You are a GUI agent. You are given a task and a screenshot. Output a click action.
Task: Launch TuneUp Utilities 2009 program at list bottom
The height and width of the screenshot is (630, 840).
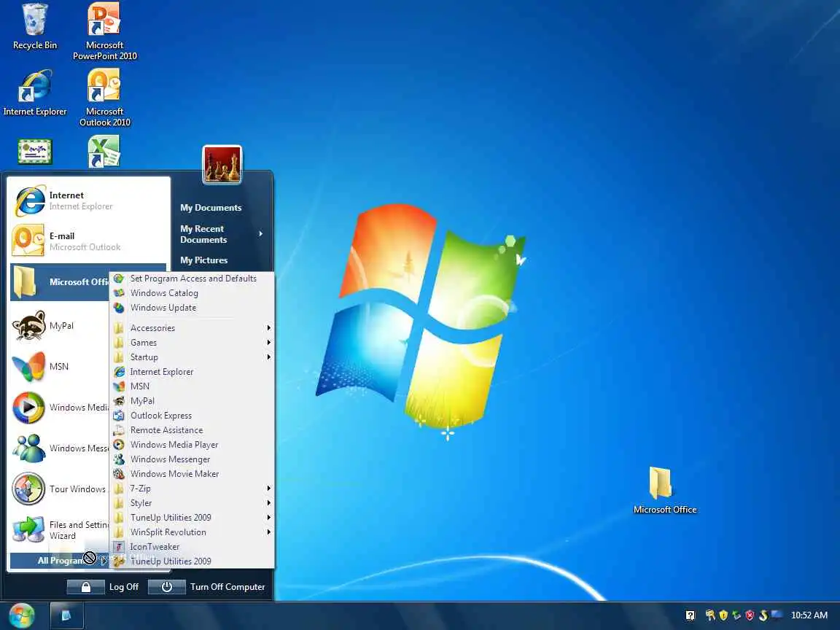click(x=192, y=561)
